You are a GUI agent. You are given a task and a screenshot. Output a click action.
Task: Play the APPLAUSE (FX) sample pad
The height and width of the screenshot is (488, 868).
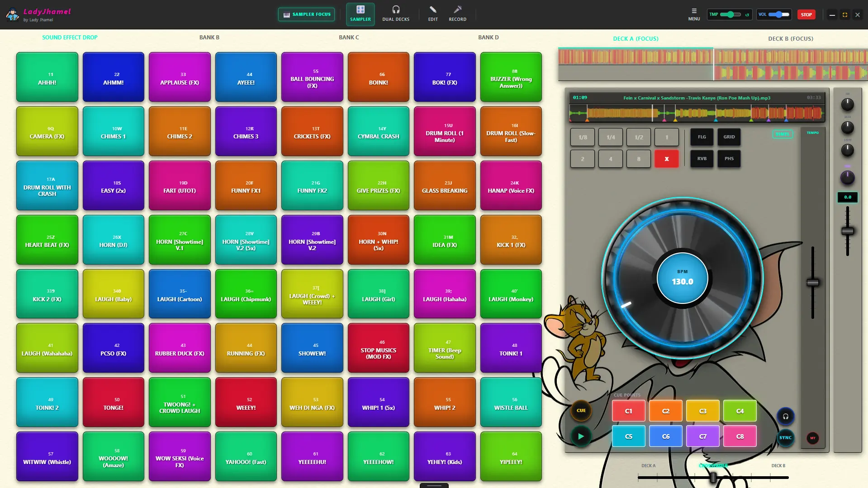coord(180,77)
